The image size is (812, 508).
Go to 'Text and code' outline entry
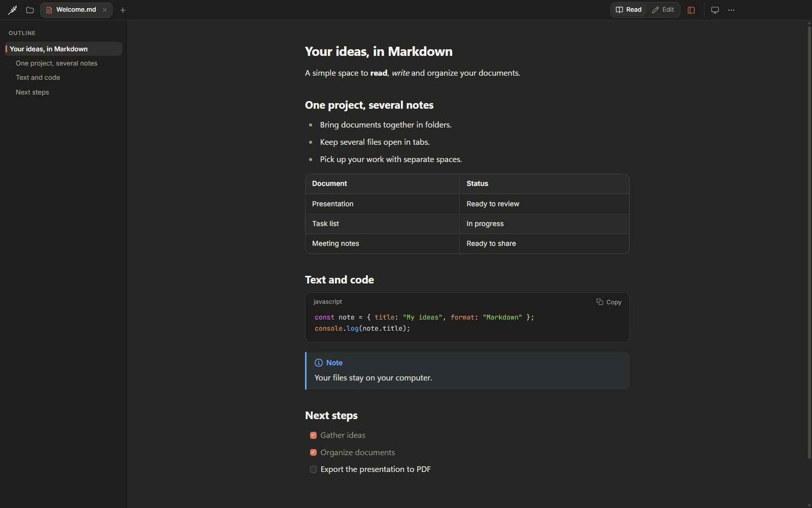coord(38,77)
